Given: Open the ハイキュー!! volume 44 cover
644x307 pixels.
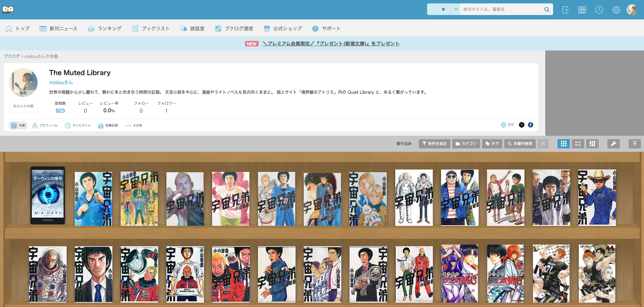Looking at the screenshot, I should (x=597, y=274).
